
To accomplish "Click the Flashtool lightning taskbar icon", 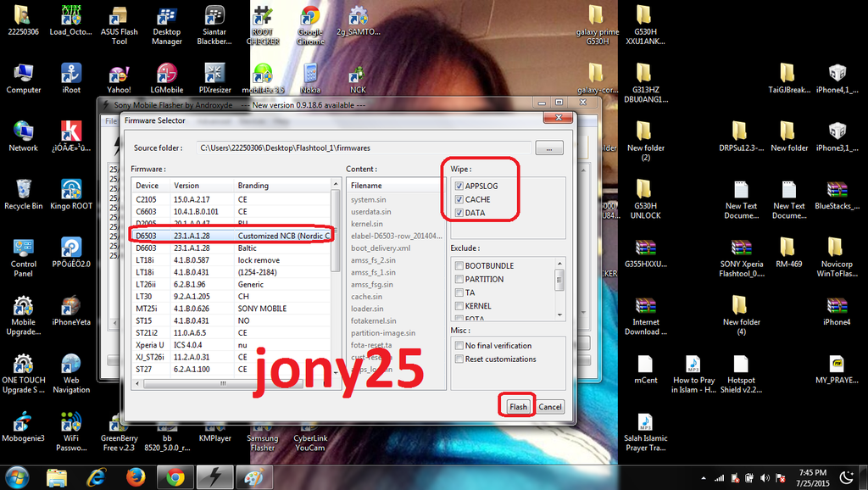I will click(214, 476).
